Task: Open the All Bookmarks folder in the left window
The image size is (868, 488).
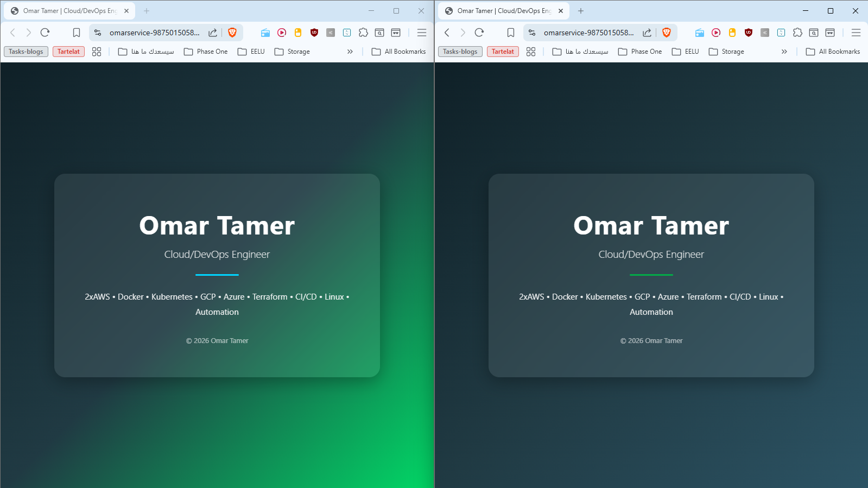Action: tap(399, 52)
